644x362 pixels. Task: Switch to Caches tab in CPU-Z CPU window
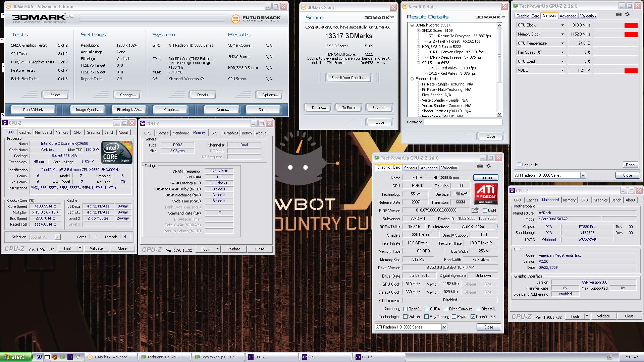(x=25, y=132)
